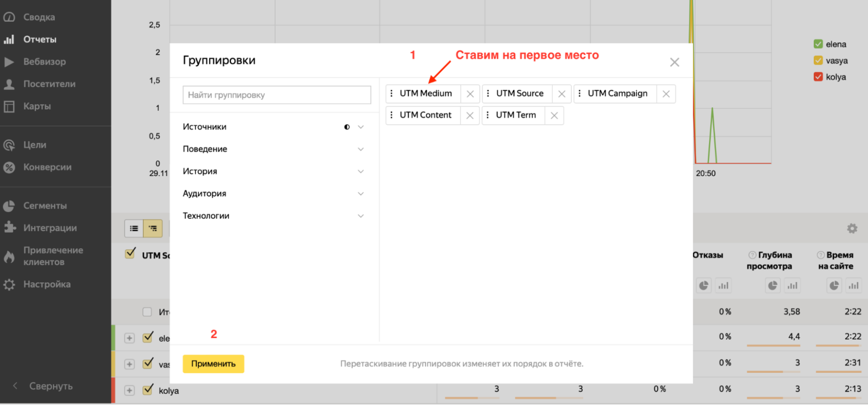
Task: Show bar chart for Отказы column
Action: click(x=724, y=286)
